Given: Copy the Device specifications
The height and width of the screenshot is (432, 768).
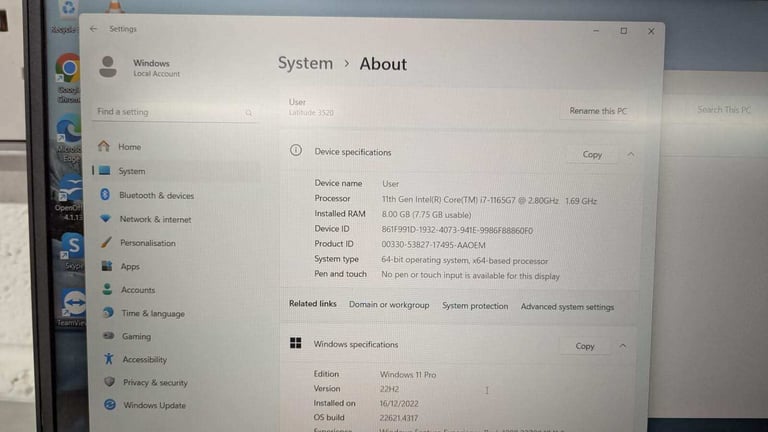Looking at the screenshot, I should pyautogui.click(x=592, y=155).
